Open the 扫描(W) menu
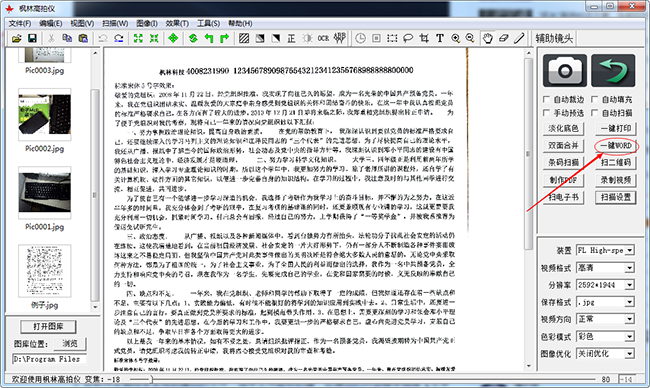 tap(115, 23)
